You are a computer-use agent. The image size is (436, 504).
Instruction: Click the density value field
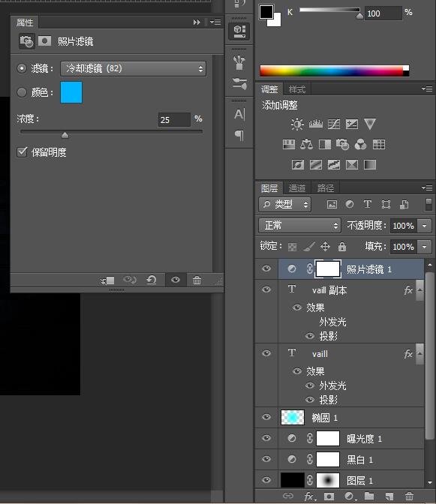click(x=174, y=120)
